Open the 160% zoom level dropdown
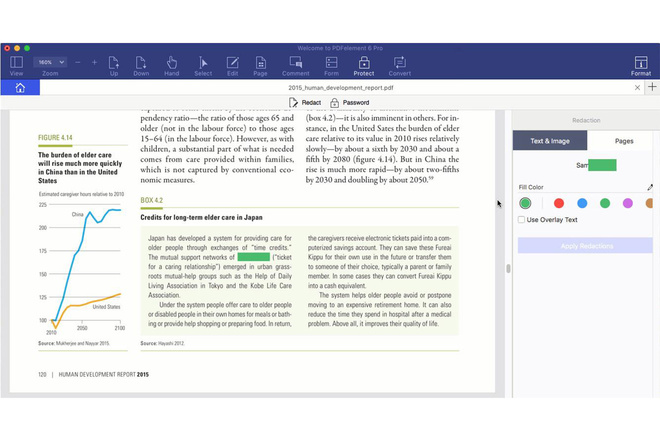 50,62
